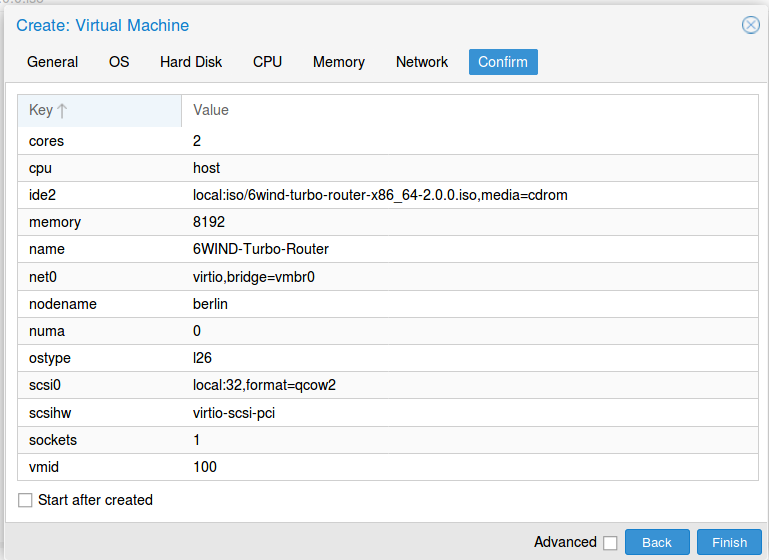769x560 pixels.
Task: Switch to the Network tab
Action: 422,62
